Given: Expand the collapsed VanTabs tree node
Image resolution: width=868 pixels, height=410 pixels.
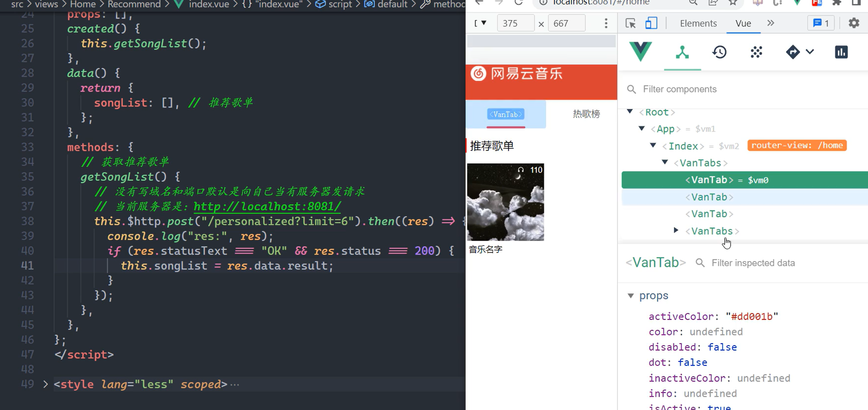Looking at the screenshot, I should pyautogui.click(x=676, y=230).
